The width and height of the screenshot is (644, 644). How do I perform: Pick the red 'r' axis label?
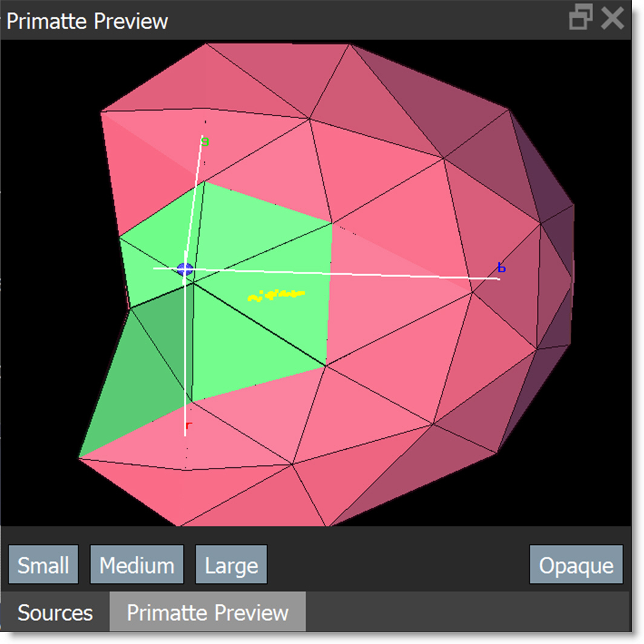189,427
